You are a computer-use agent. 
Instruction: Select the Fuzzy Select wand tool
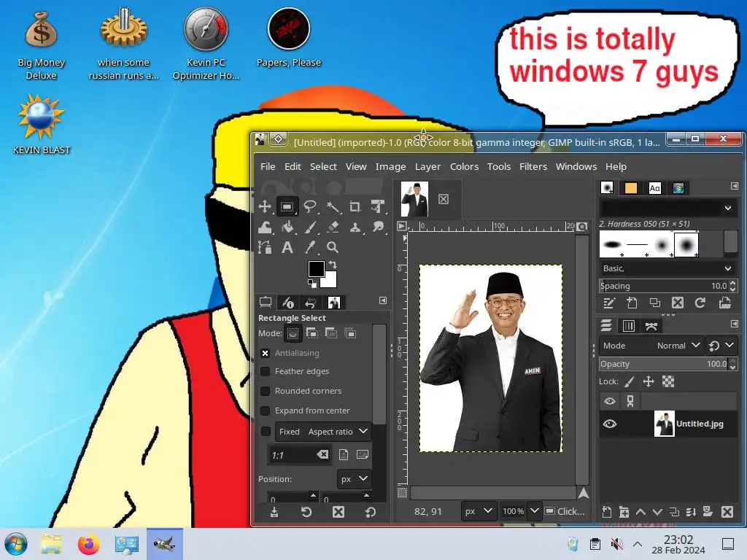click(333, 206)
